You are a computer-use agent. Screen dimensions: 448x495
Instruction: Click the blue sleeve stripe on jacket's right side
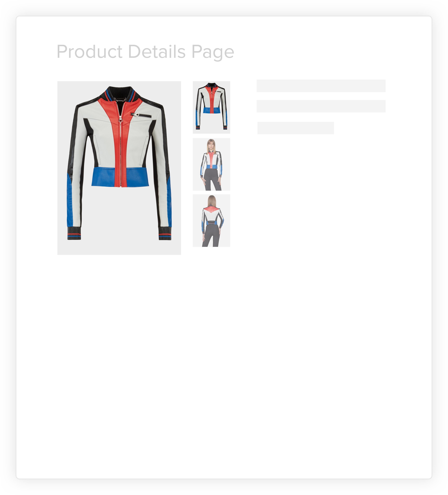(169, 201)
